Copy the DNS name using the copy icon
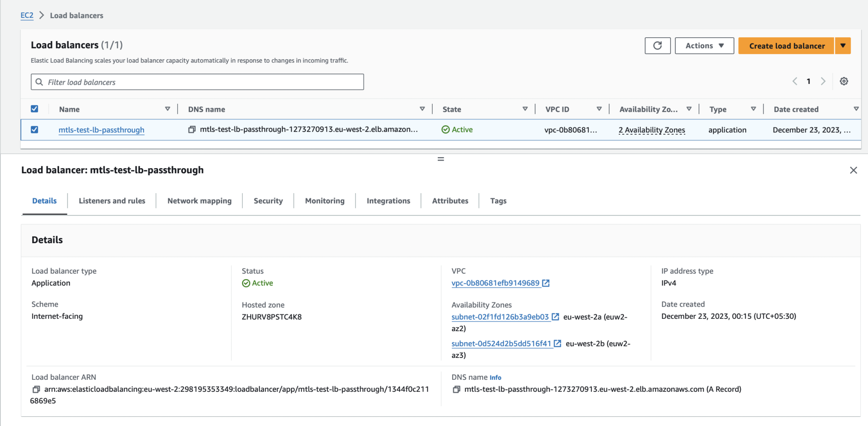Screen dimensions: 868x426 [192, 130]
